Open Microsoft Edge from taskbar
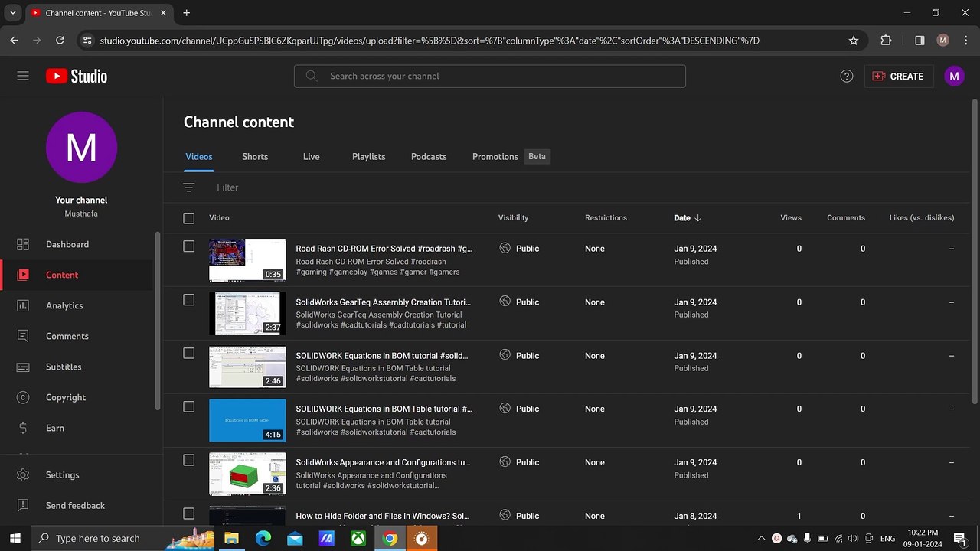 tap(263, 538)
